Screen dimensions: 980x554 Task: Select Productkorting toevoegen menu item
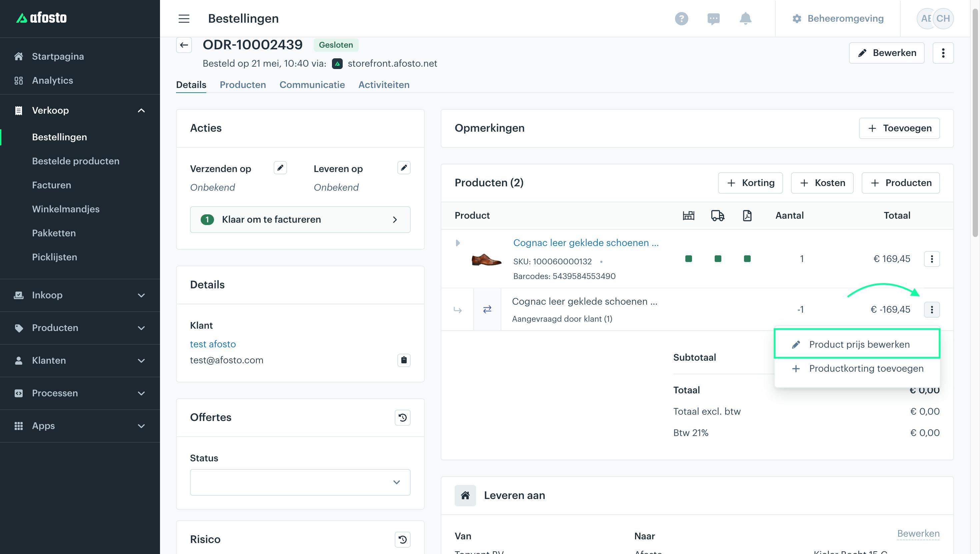click(x=857, y=369)
